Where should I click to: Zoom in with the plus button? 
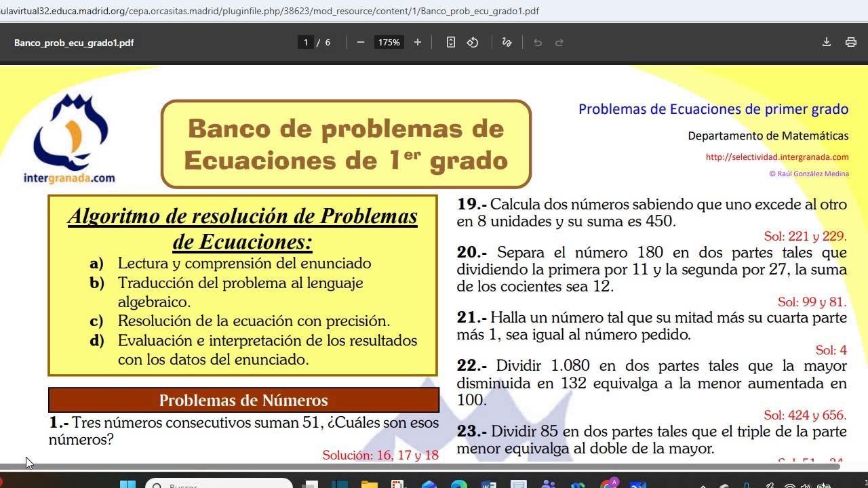point(418,42)
